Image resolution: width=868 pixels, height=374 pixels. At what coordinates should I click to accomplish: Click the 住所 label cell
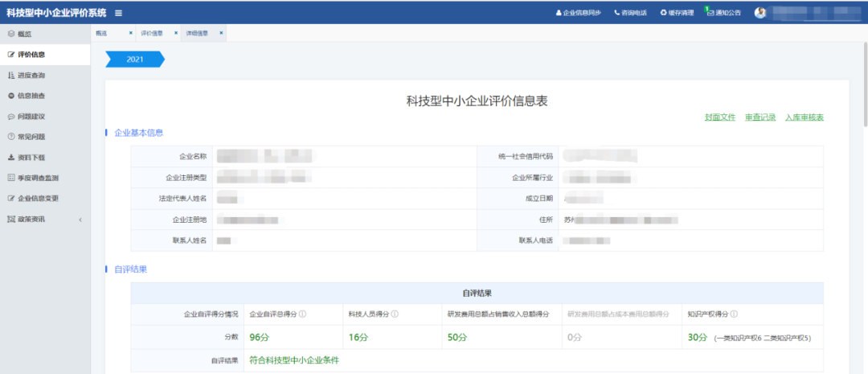(x=518, y=220)
